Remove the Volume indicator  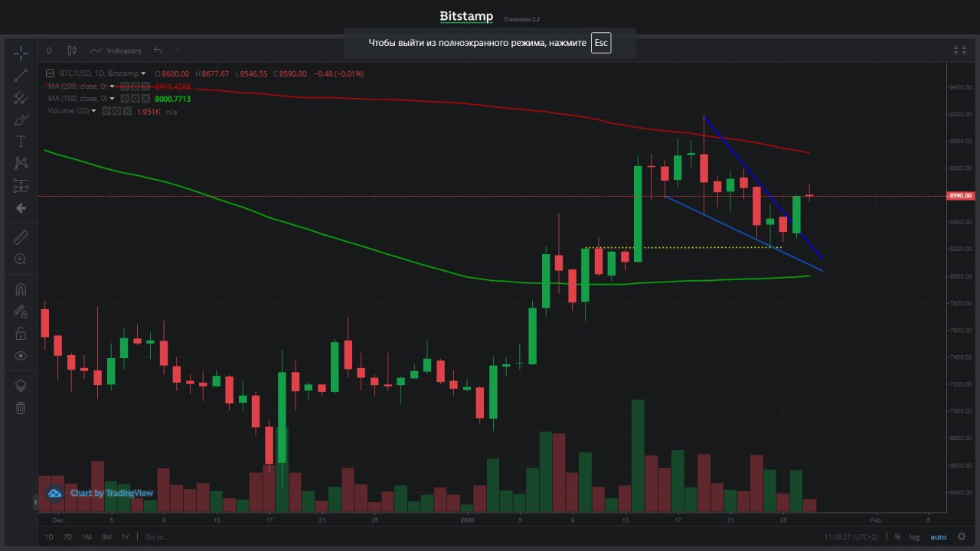126,111
